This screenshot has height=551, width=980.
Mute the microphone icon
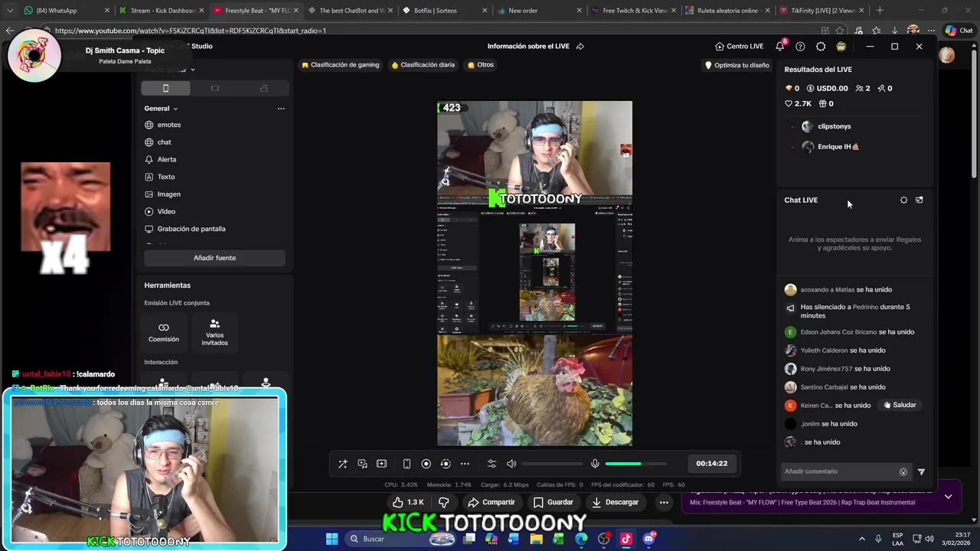click(595, 464)
